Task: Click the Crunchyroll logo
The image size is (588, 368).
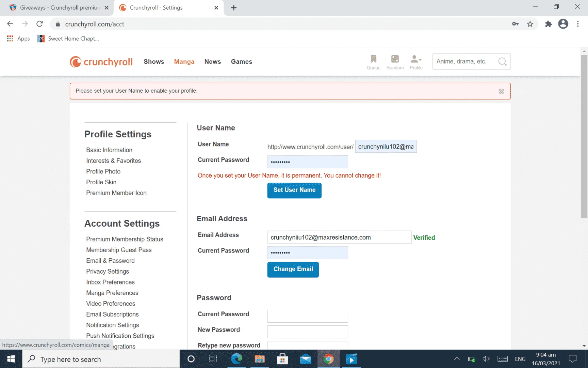Action: tap(101, 62)
